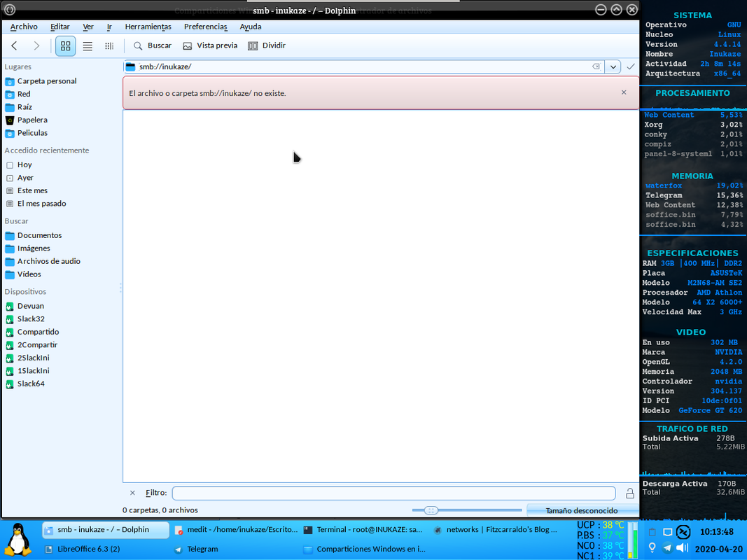This screenshot has width=747, height=560.
Task: Switch to icons view mode
Action: [x=65, y=45]
